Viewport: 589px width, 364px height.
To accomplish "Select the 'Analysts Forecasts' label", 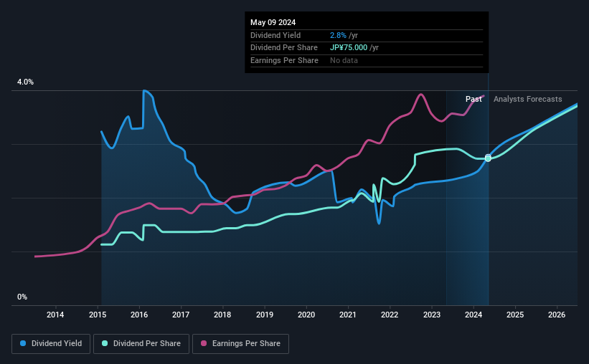I will tap(528, 99).
